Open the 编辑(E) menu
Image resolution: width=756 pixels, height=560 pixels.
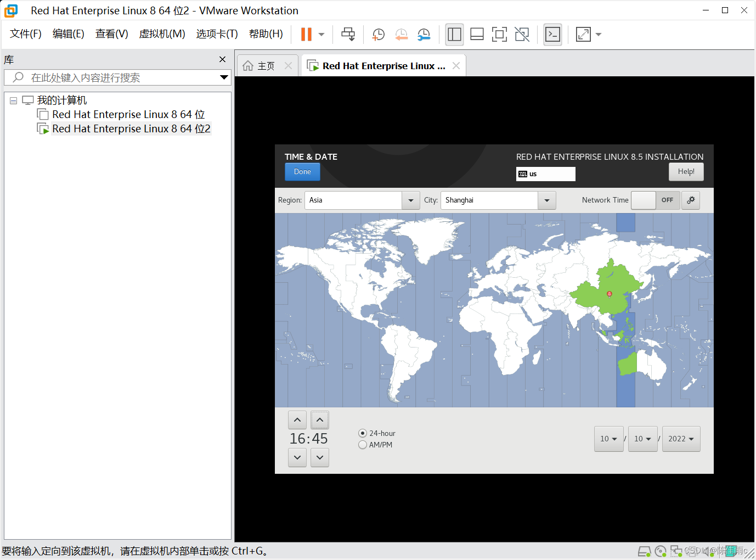69,34
